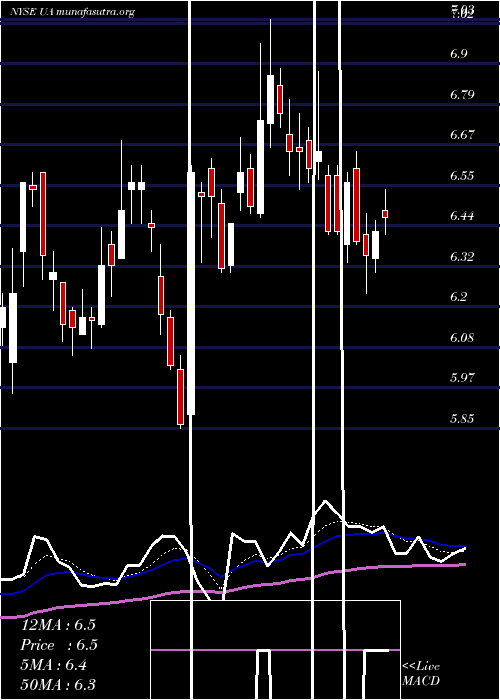Screen dimensions: 500x700
Task: Select the 5.97 price axis label
Action: 462,378
